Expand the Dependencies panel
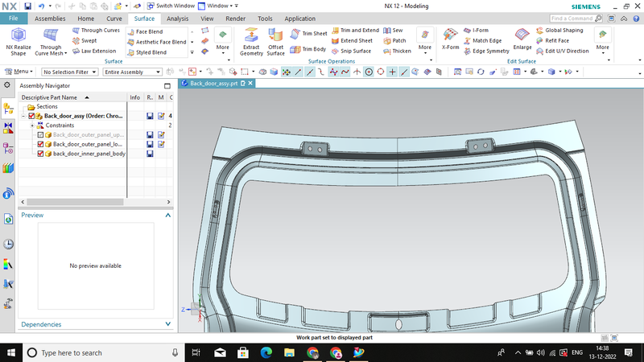This screenshot has width=644, height=362. 168,324
